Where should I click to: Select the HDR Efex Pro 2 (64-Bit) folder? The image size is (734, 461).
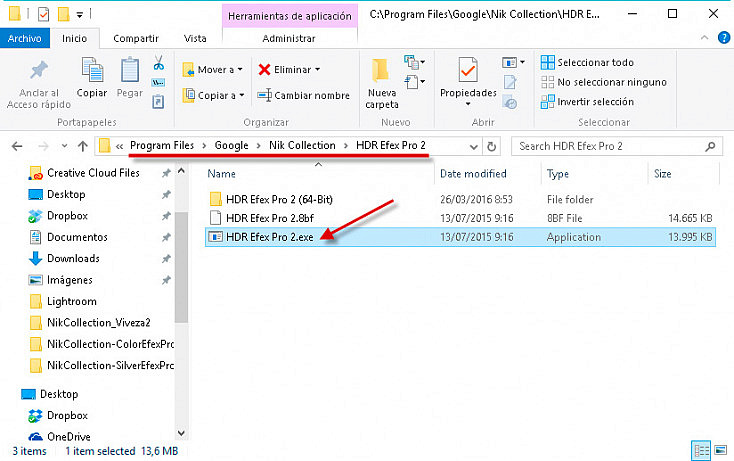click(x=279, y=199)
